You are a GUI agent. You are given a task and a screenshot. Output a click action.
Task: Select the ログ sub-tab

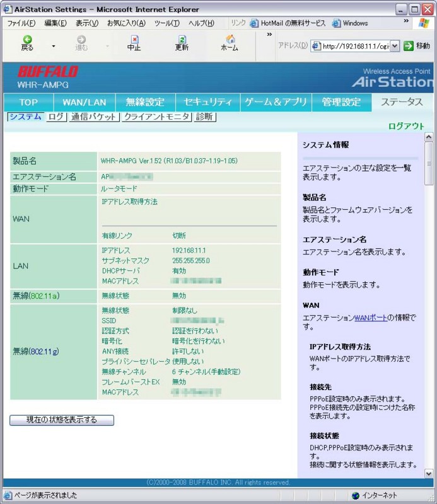click(x=56, y=117)
